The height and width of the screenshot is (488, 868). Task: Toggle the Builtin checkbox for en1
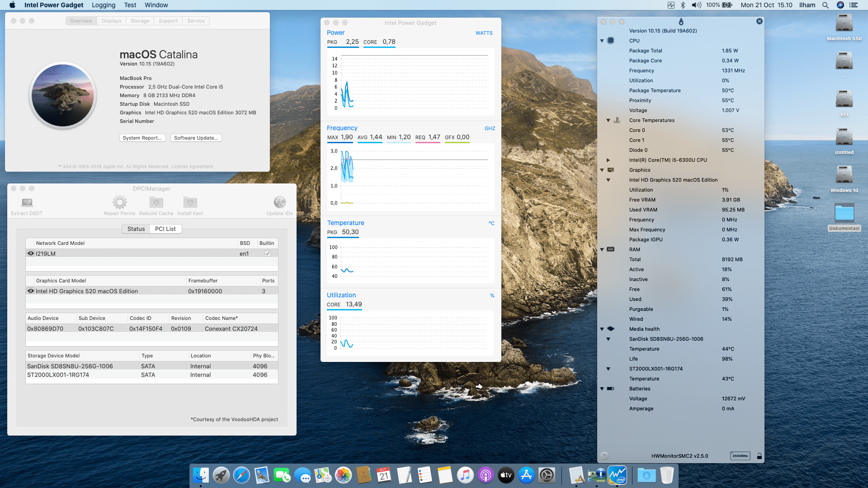(x=267, y=253)
